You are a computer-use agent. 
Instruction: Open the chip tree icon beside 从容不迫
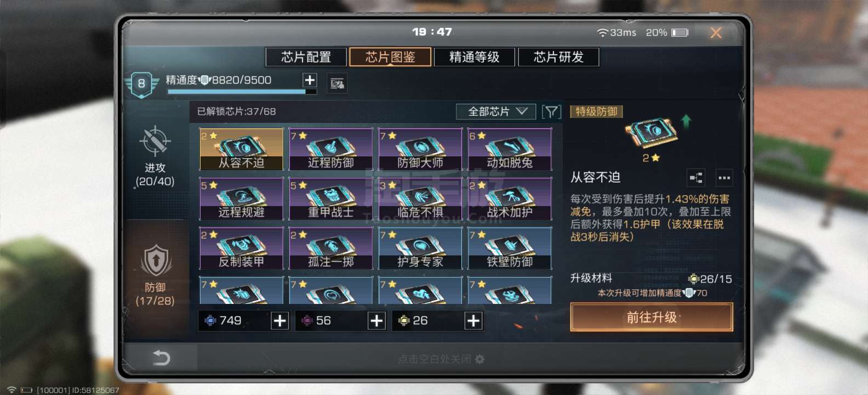(x=696, y=178)
